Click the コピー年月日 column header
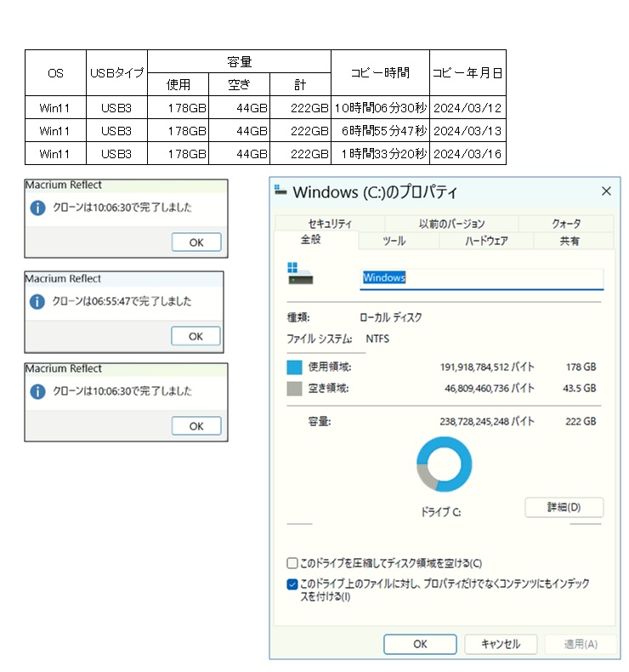 [467, 73]
